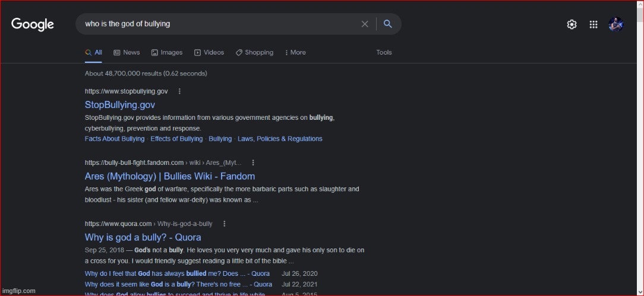The image size is (644, 296).
Task: Switch to the News tab
Action: (127, 52)
